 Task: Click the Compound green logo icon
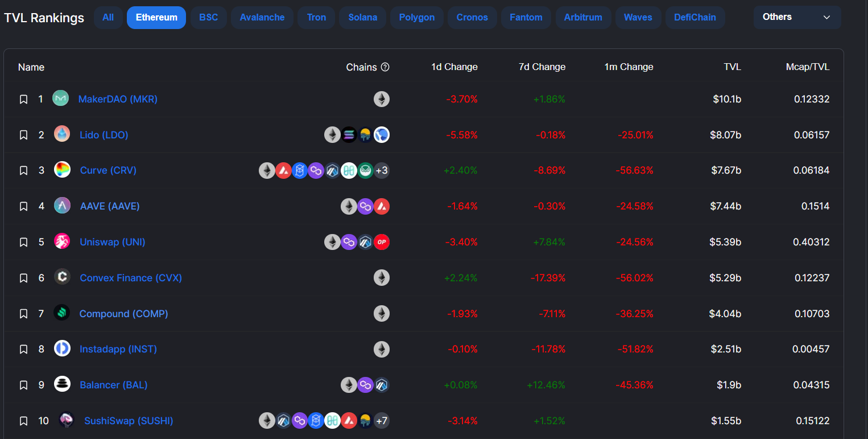click(x=61, y=313)
